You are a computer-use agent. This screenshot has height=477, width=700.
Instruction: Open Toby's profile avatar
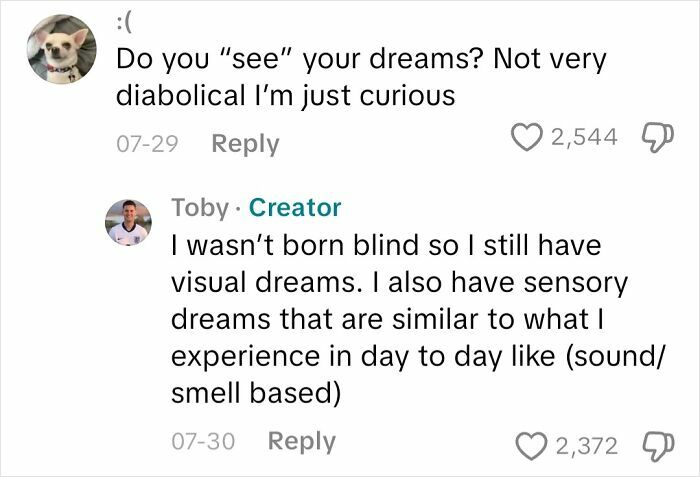click(129, 222)
